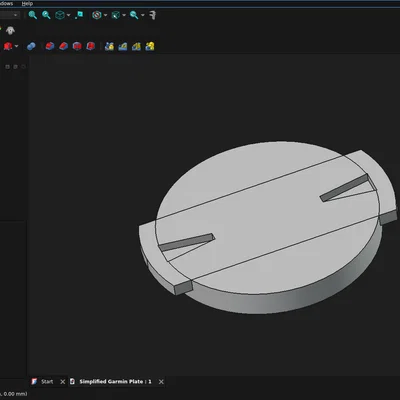This screenshot has width=400, height=400.
Task: Select the measure caliper tool icon
Action: click(x=153, y=15)
